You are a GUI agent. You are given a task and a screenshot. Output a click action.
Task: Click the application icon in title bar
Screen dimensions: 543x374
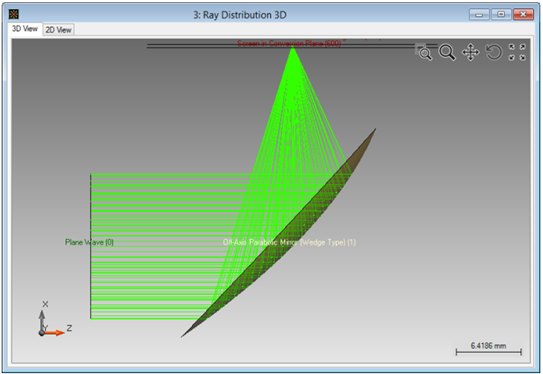pos(14,14)
